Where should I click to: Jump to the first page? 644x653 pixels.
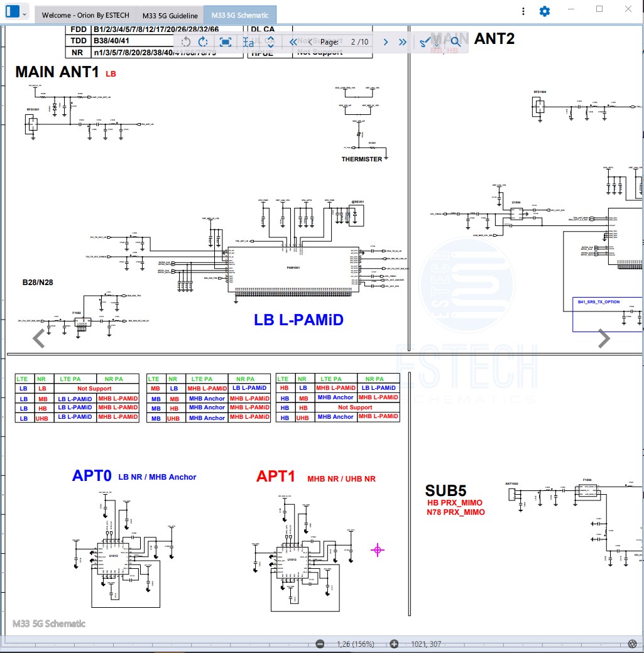293,42
